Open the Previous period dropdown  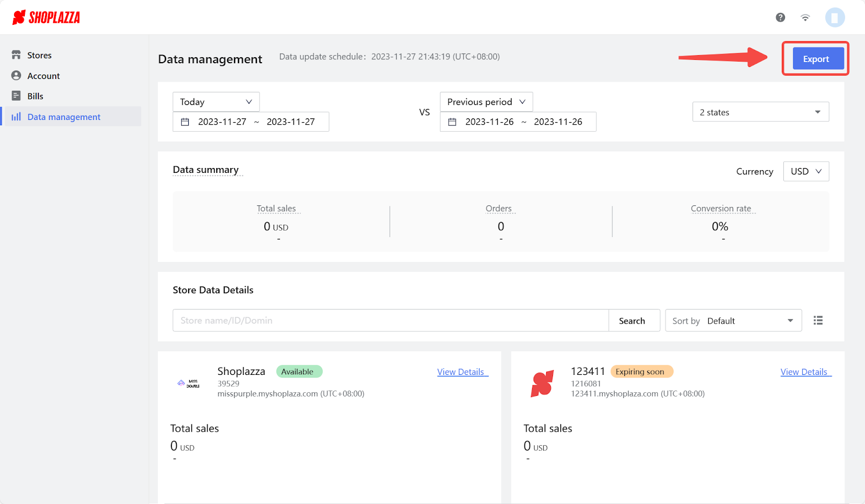point(487,102)
